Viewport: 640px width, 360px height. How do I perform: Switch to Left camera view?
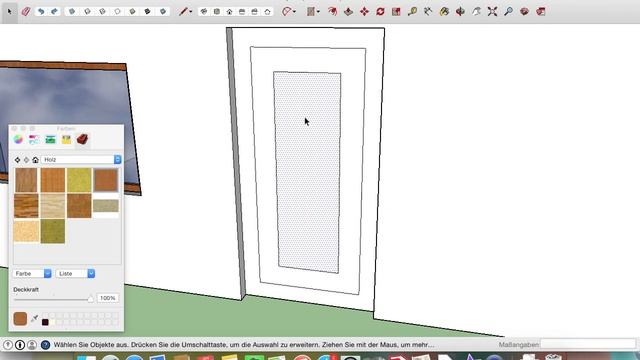267,11
